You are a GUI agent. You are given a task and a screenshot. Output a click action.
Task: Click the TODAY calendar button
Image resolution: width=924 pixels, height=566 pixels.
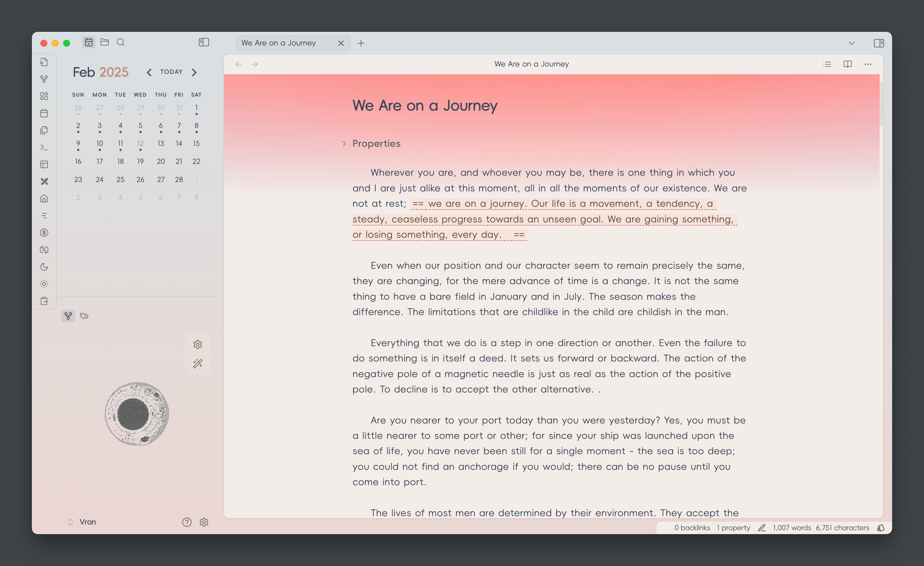coord(171,72)
